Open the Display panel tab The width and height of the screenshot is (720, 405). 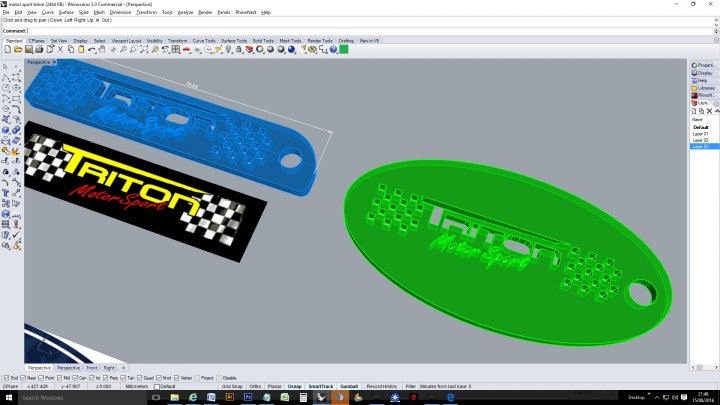click(x=703, y=73)
